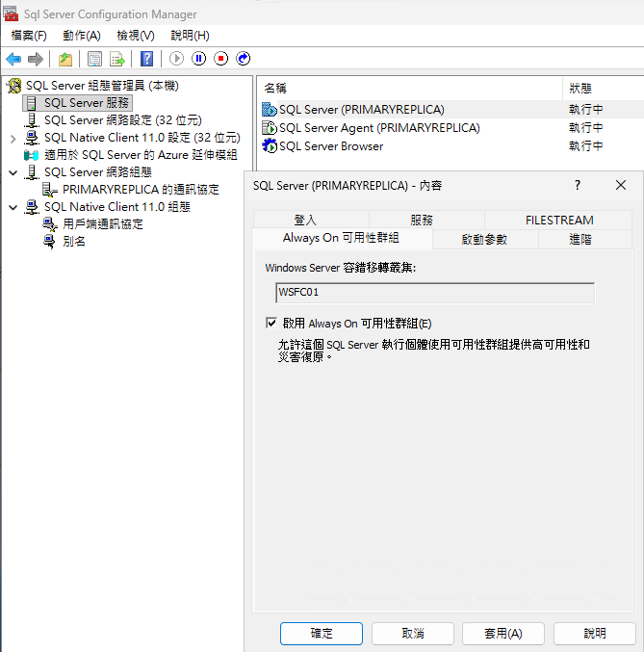
Task: Click the 套用(A) button
Action: (x=503, y=634)
